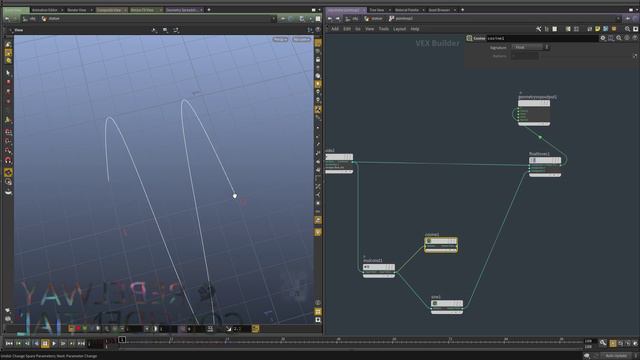The height and width of the screenshot is (360, 640).
Task: Play animation backward
Action: coord(36,344)
